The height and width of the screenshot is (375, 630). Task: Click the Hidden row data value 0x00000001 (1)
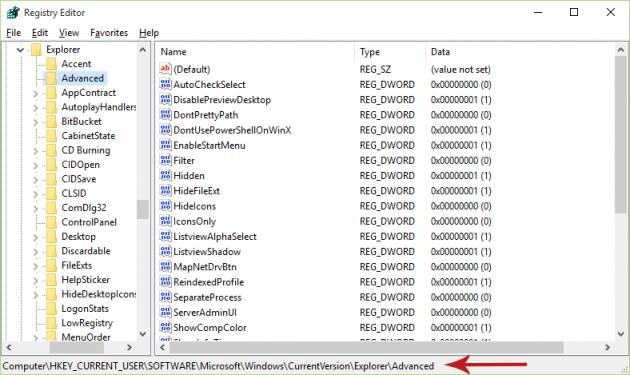461,176
